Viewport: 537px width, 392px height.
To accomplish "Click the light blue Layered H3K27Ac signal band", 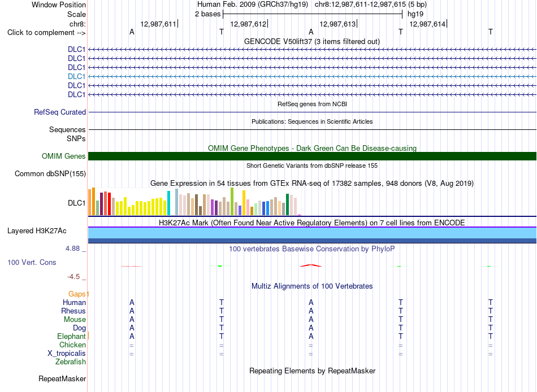I will (x=313, y=233).
